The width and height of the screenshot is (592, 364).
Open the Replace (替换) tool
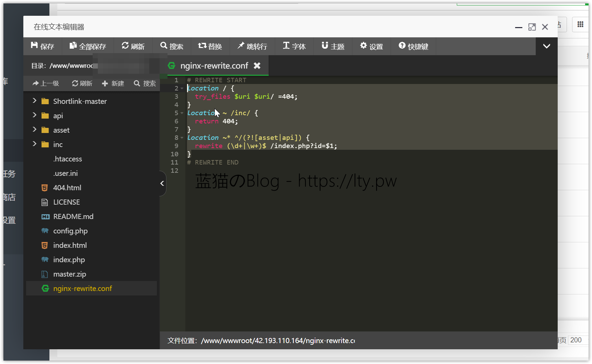click(x=202, y=46)
